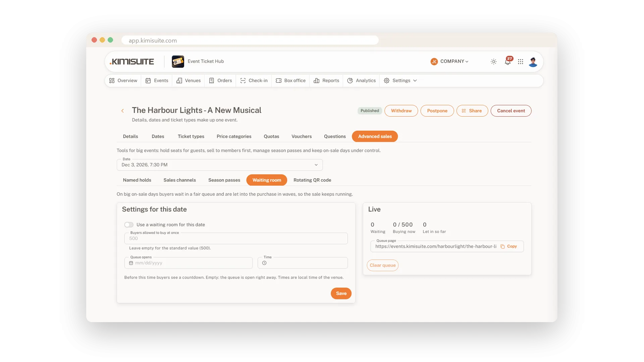Viewport: 644px width, 362px height.
Task: Open Analytics in the navigation bar
Action: [x=362, y=81]
